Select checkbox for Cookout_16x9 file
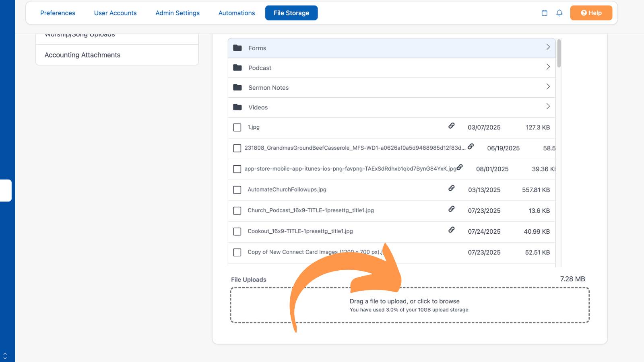Viewport: 644px width, 362px height. [x=237, y=232]
